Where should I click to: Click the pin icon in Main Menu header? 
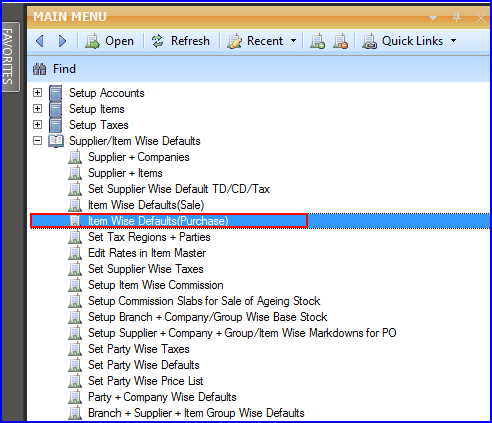click(x=457, y=17)
